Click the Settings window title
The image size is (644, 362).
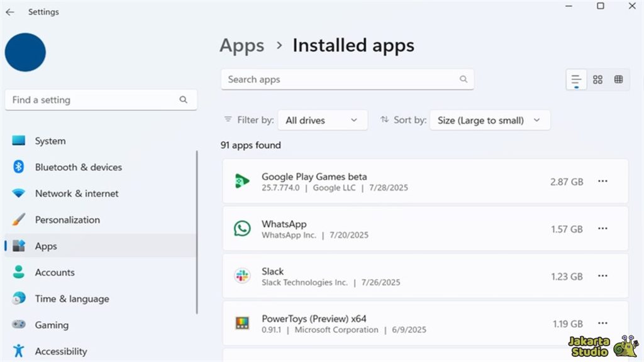coord(43,12)
